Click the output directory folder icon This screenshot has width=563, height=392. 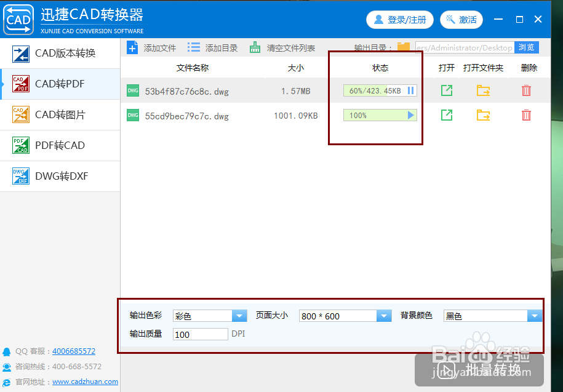pos(404,47)
